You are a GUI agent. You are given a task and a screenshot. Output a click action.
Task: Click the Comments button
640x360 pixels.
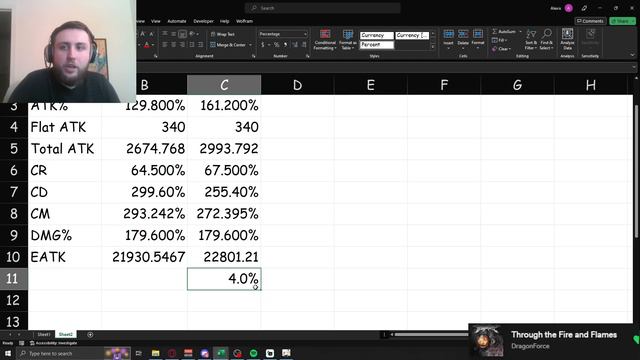click(x=590, y=21)
